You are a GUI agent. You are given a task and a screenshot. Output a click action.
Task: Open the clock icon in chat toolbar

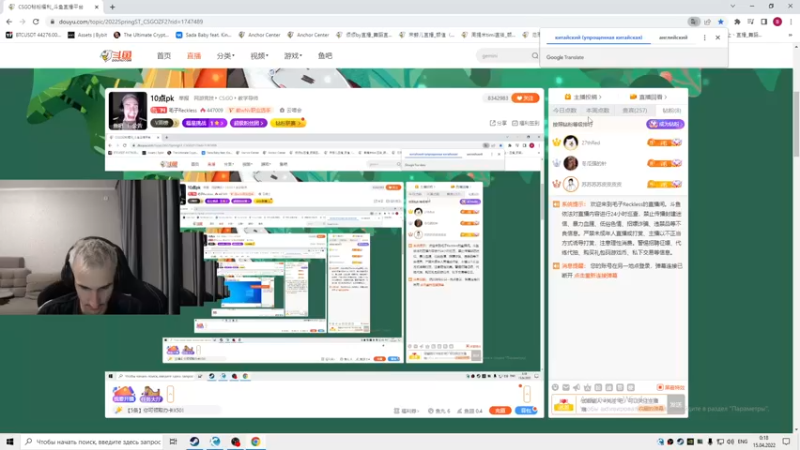(555, 388)
